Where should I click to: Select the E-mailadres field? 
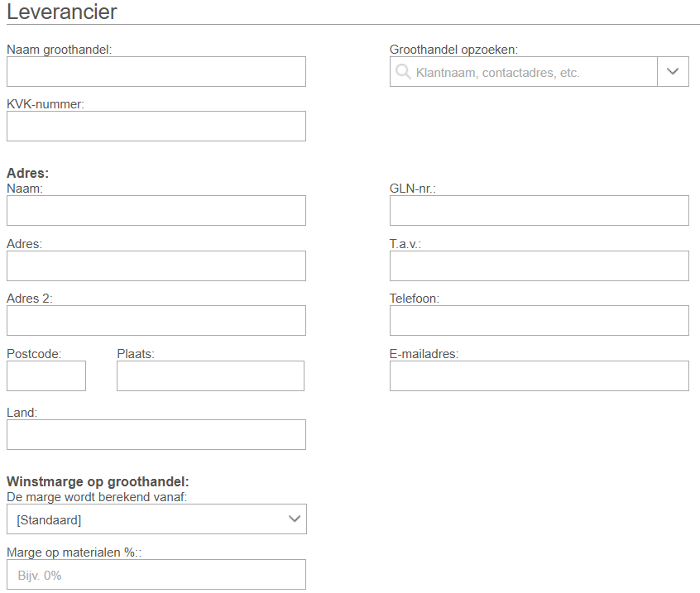[x=539, y=376]
